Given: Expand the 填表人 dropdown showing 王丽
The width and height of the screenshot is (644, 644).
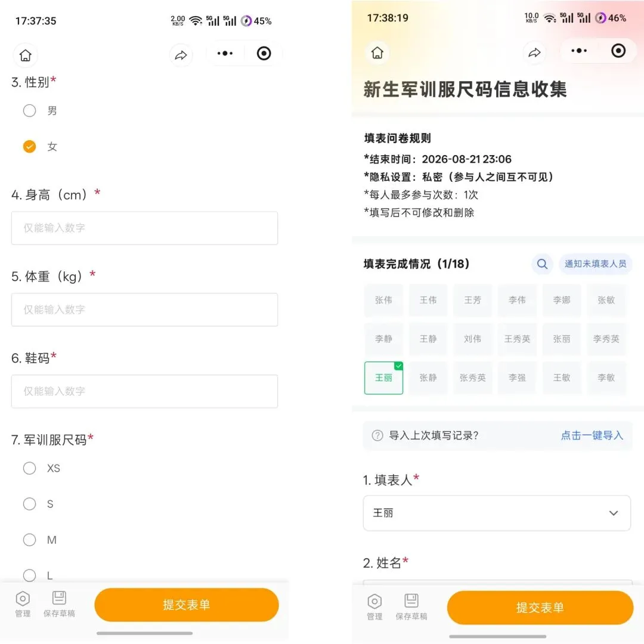Looking at the screenshot, I should [497, 513].
